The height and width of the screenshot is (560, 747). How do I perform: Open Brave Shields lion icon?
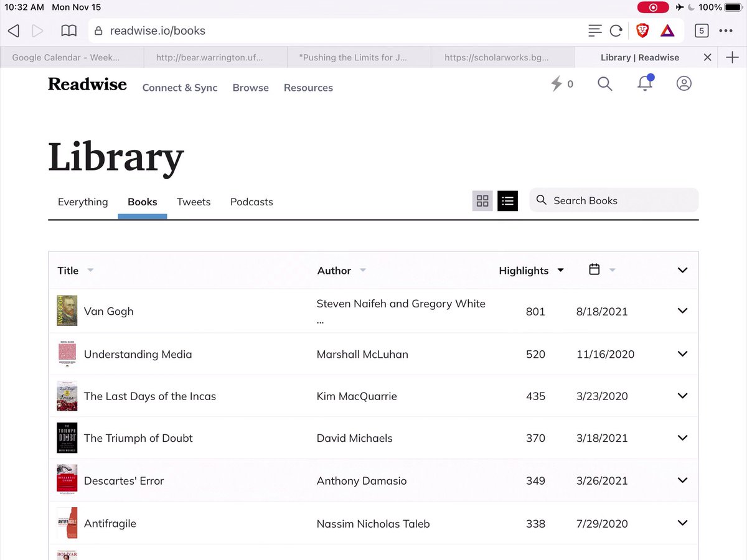pos(642,30)
